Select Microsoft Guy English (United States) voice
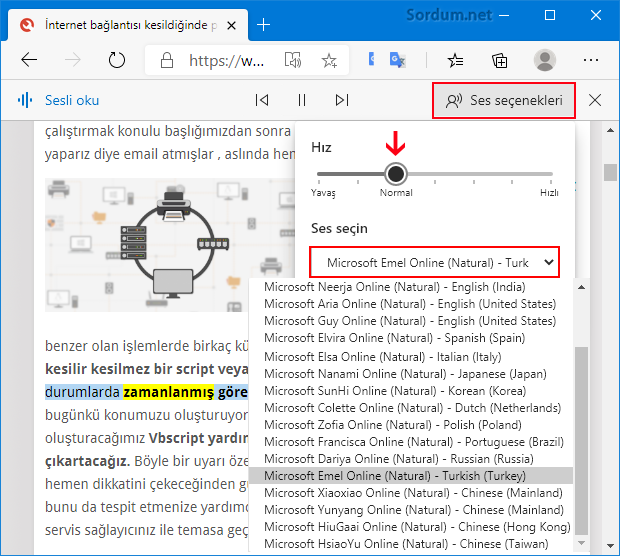The height and width of the screenshot is (556, 620). pyautogui.click(x=410, y=321)
